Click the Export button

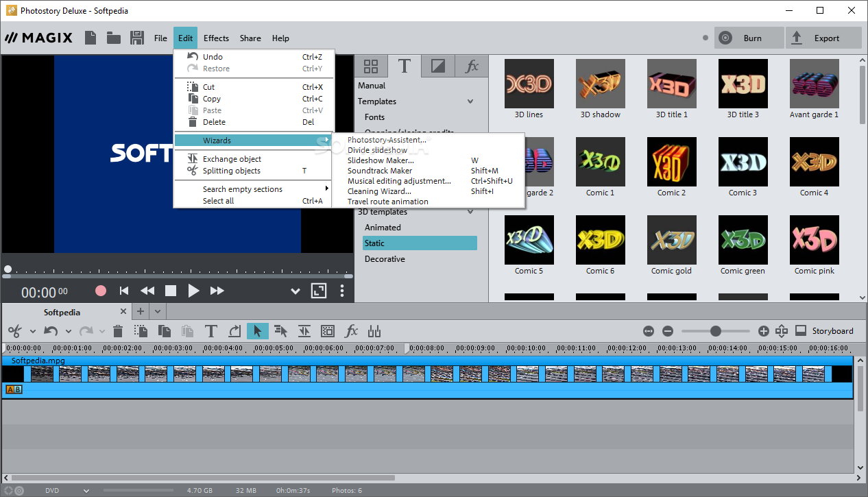click(x=823, y=38)
